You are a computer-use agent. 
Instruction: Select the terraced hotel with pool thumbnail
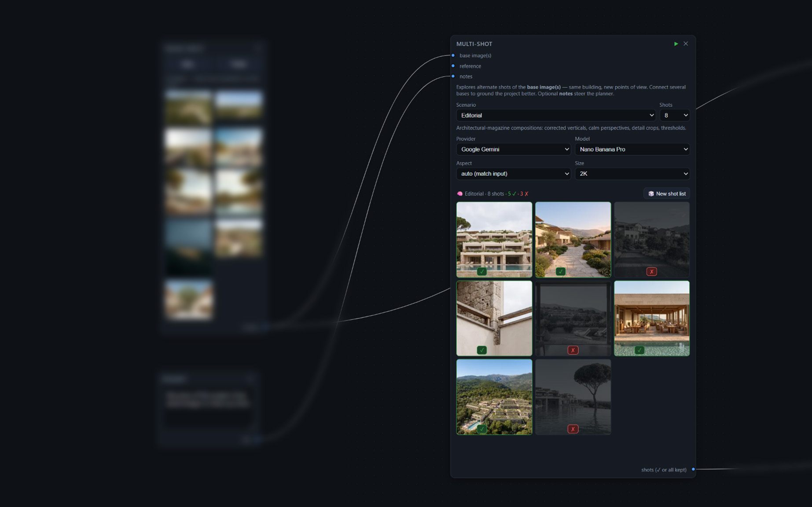click(x=494, y=240)
